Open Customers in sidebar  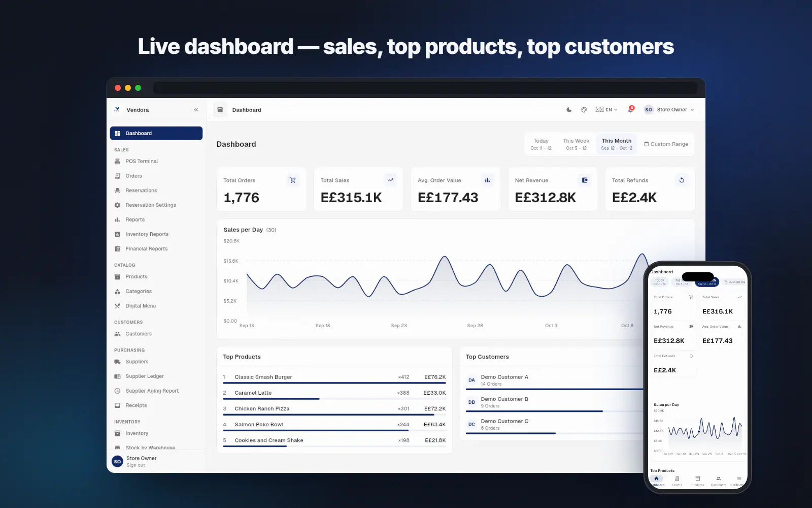pos(156,334)
